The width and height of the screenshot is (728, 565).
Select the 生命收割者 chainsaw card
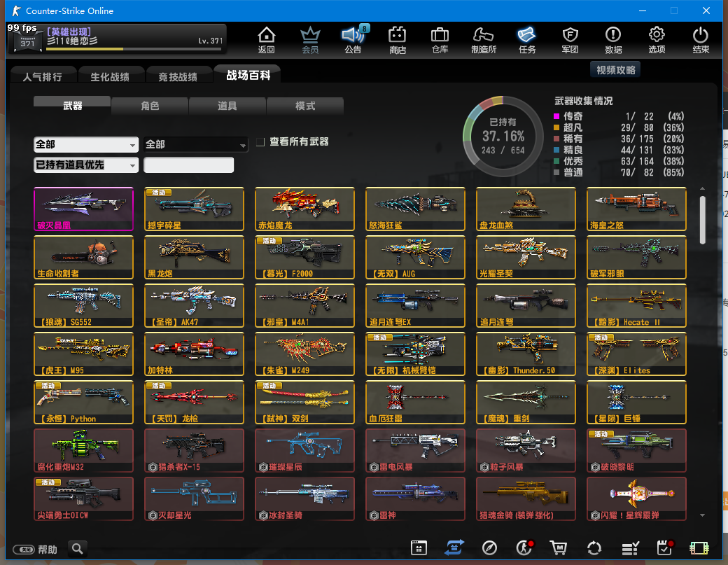[x=83, y=257]
